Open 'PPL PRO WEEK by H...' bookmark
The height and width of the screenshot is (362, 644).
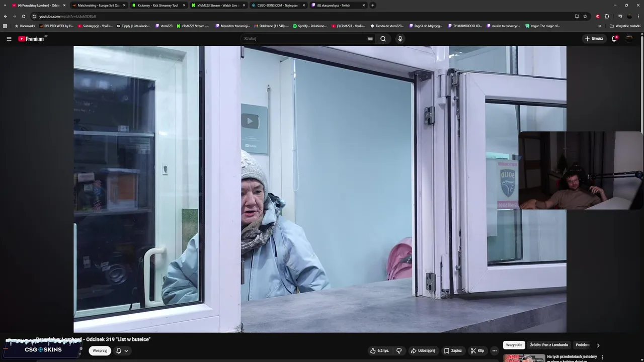point(56,26)
